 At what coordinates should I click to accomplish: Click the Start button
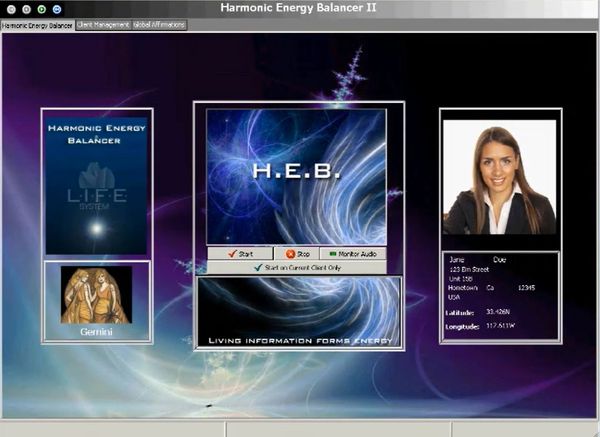pos(239,254)
